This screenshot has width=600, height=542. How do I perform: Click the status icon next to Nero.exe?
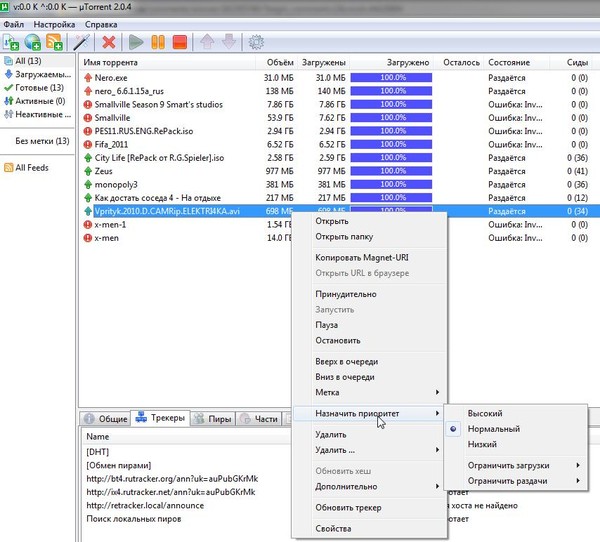[88, 78]
